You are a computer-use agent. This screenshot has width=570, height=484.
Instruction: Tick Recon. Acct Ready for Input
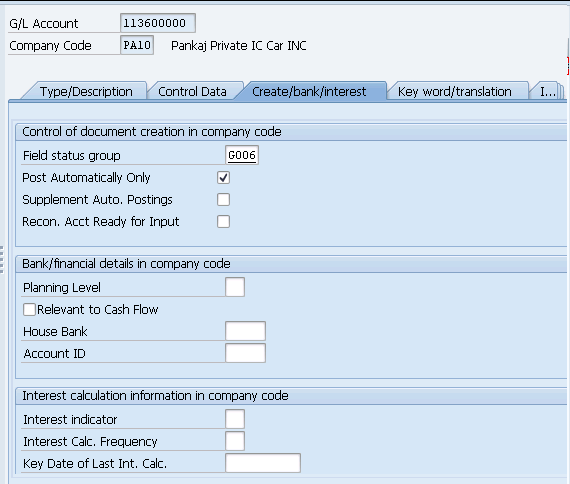pyautogui.click(x=223, y=221)
